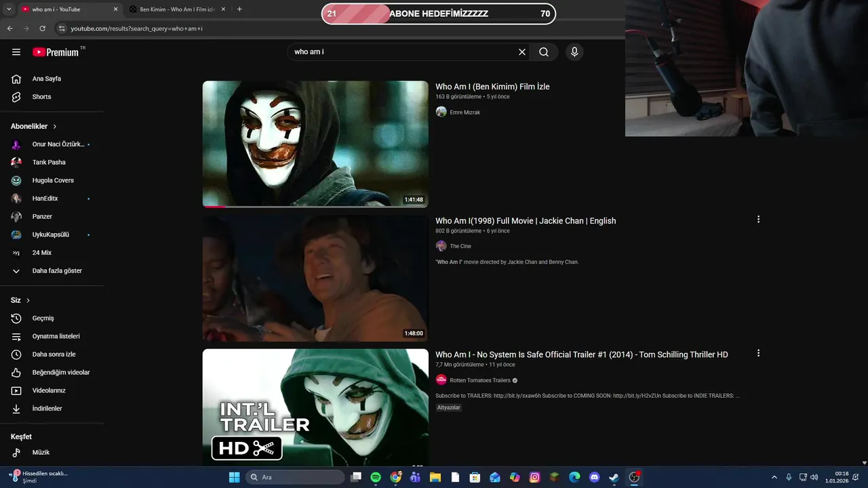Open UykuKapsülü subscription channel
This screenshot has width=868, height=488.
coord(52,235)
